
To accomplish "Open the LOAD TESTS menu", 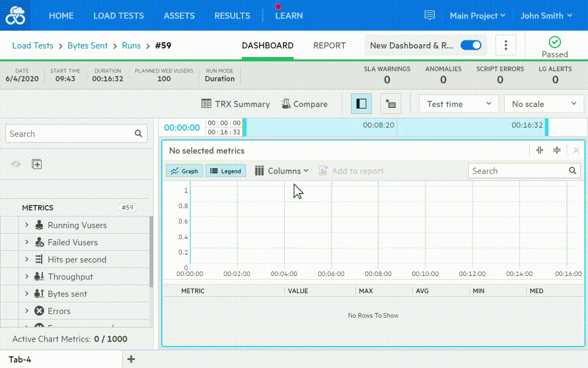I will 118,15.
